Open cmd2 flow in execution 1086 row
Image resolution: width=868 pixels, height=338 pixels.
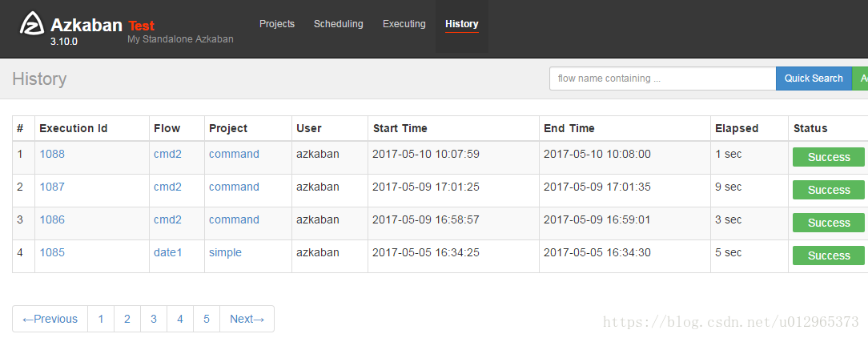167,220
